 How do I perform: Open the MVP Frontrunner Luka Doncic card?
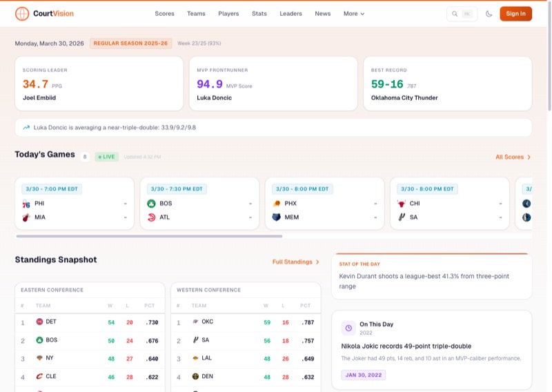273,84
